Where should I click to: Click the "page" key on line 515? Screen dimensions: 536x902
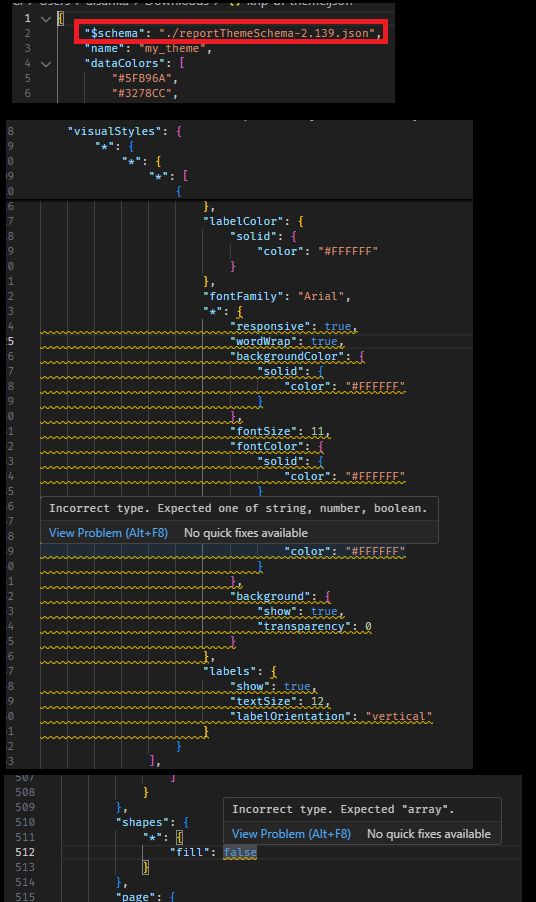click(x=139, y=897)
